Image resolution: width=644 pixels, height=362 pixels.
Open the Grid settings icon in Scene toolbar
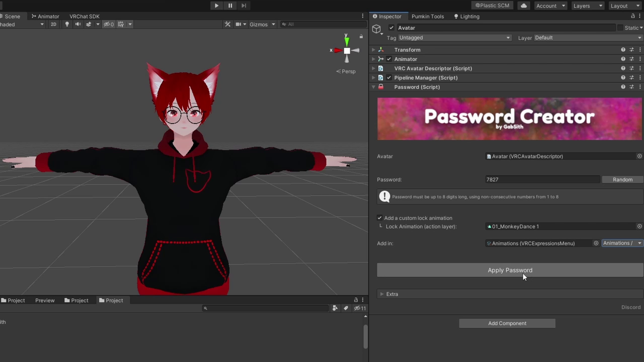pos(122,24)
